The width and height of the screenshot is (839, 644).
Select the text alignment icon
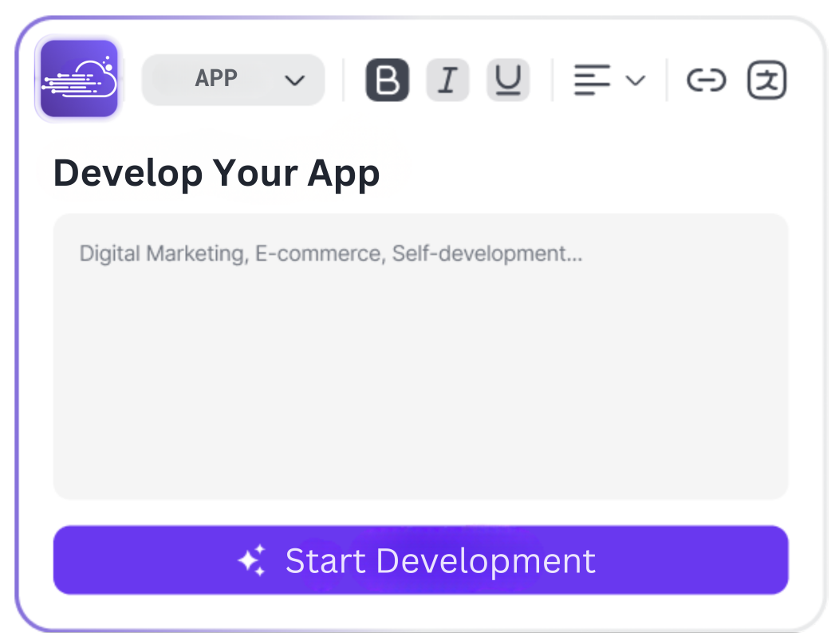click(592, 80)
